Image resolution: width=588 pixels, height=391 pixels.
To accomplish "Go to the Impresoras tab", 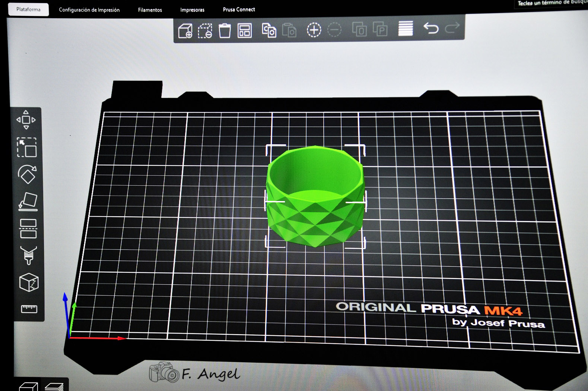I will (x=193, y=10).
